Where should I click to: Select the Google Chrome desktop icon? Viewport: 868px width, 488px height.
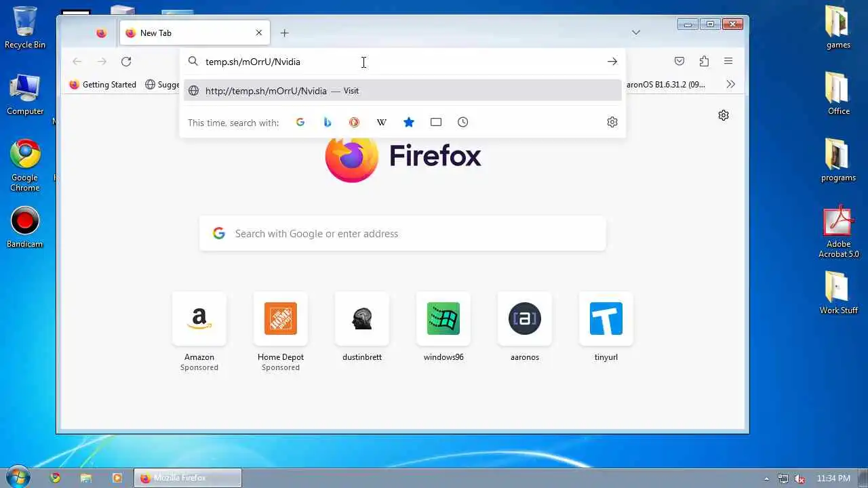pos(25,165)
